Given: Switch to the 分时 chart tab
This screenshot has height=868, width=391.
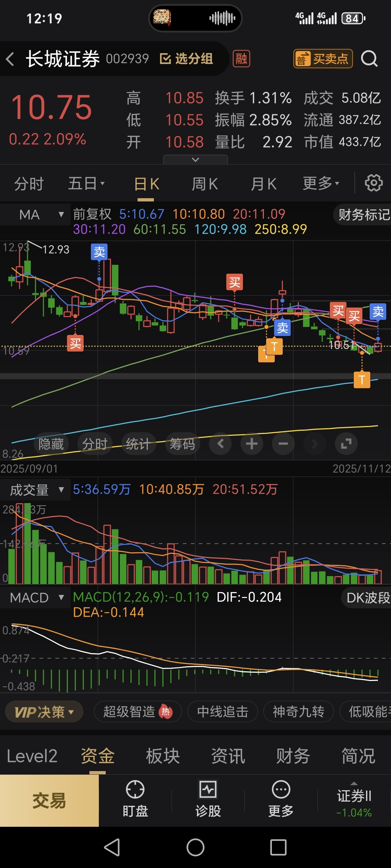Looking at the screenshot, I should coord(29,184).
